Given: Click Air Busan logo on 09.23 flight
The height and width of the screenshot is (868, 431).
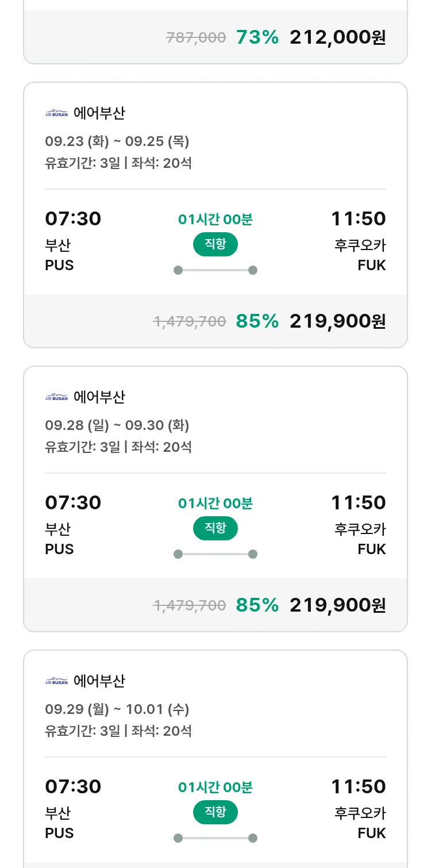Looking at the screenshot, I should click(x=56, y=113).
